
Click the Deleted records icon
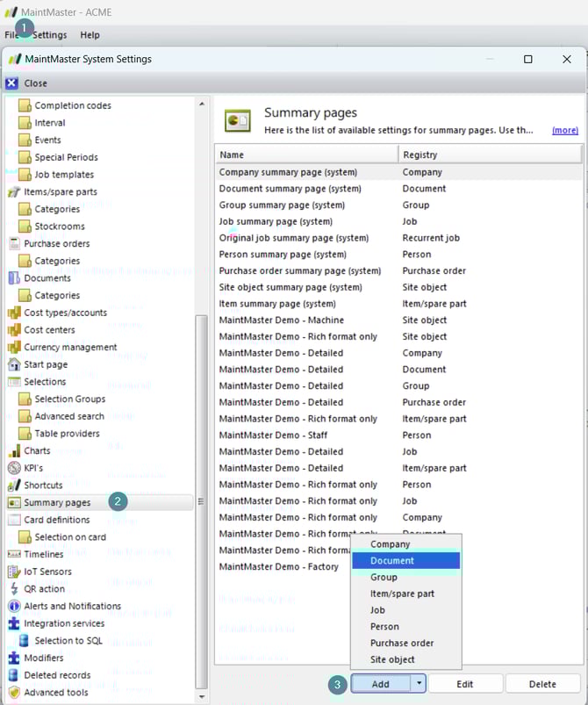[14, 675]
